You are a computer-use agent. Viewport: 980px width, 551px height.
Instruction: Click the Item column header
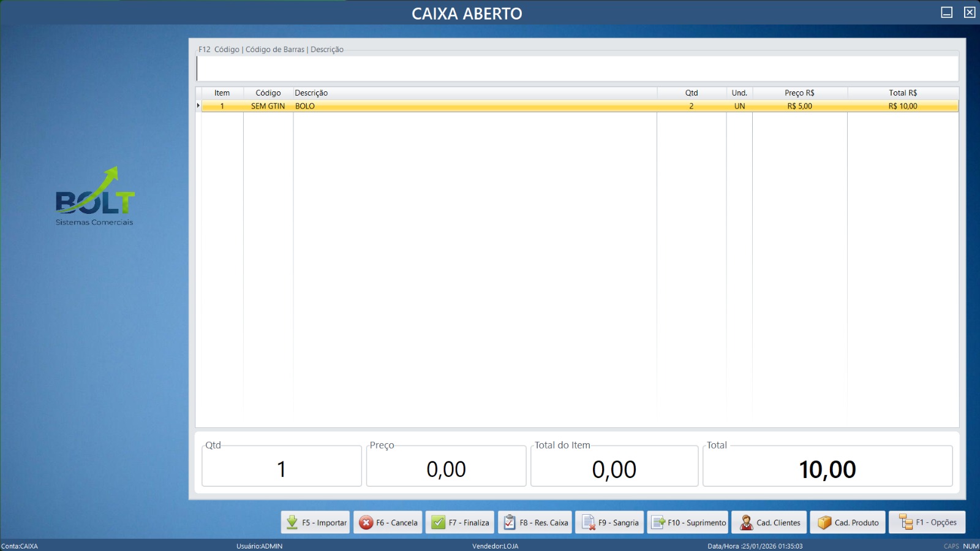[x=222, y=93]
